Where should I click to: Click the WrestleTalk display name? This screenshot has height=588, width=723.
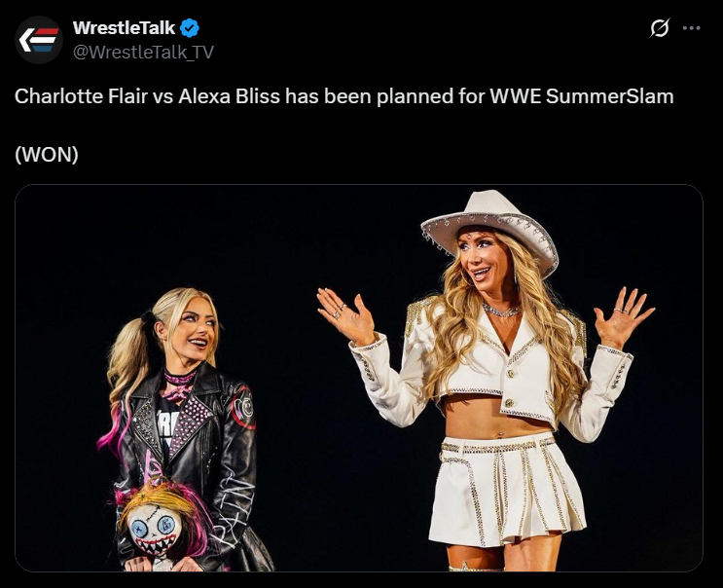point(124,28)
